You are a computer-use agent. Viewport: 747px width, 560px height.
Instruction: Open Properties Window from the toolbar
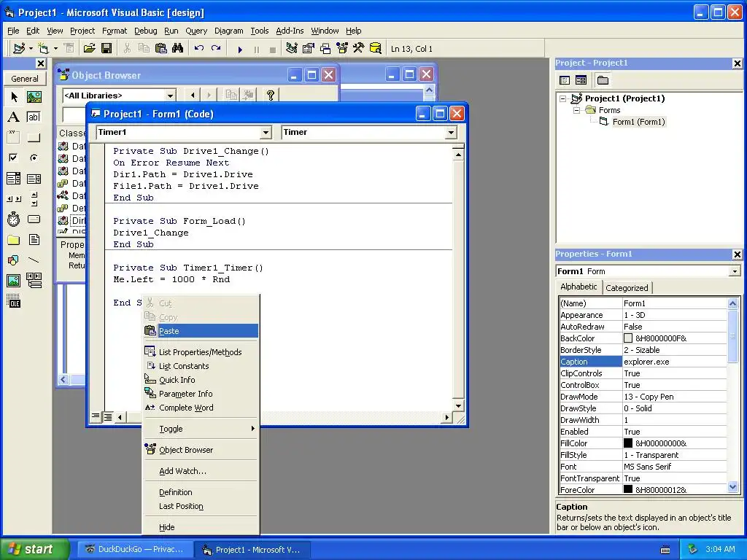coord(309,49)
